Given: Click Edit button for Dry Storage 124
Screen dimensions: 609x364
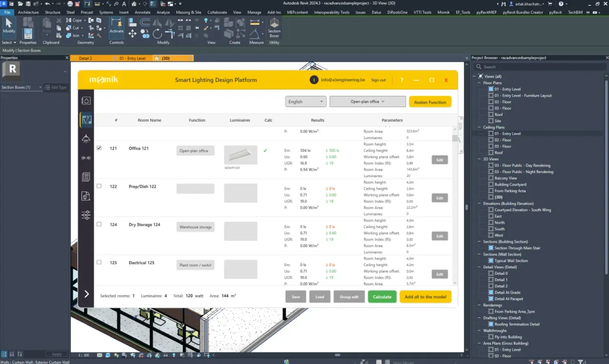Looking at the screenshot, I should click(440, 236).
